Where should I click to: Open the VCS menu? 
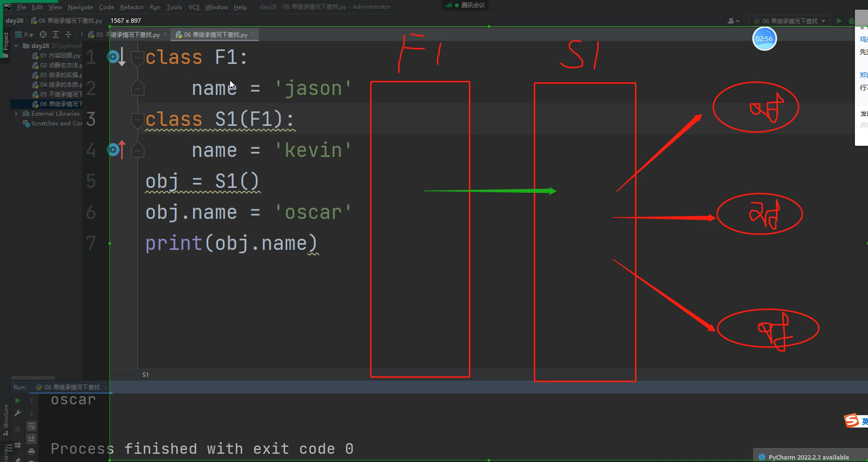click(x=194, y=7)
